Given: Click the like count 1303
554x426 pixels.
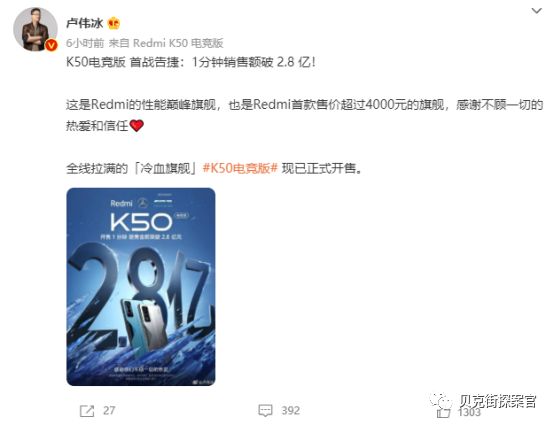Looking at the screenshot, I should 469,412.
